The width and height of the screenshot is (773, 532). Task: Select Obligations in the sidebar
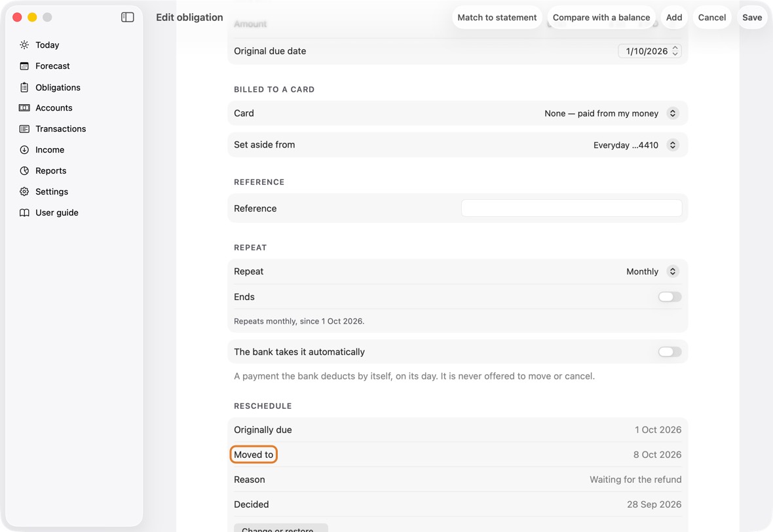(x=58, y=87)
